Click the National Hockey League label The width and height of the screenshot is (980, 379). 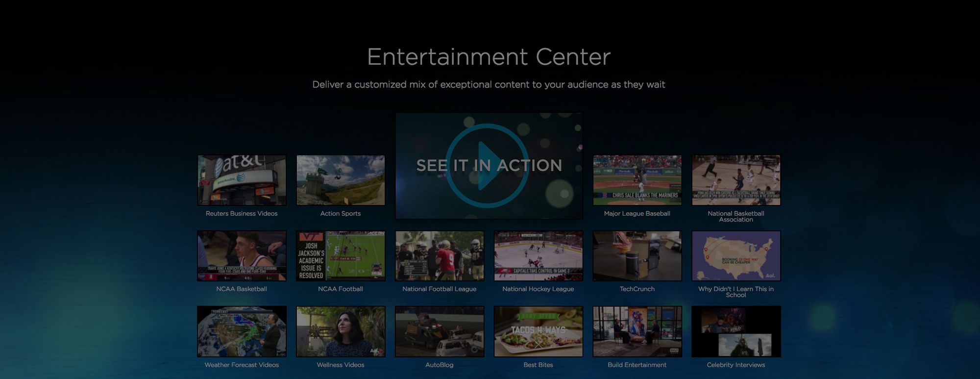538,289
